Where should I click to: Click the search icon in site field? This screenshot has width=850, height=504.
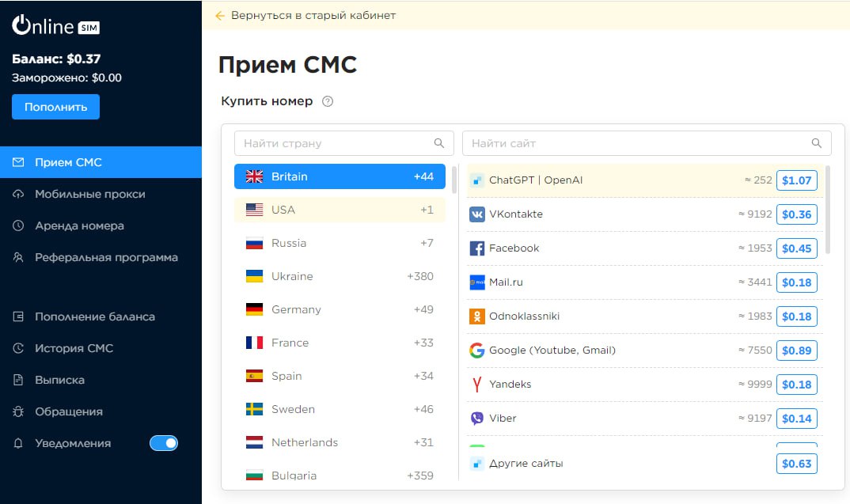(817, 143)
